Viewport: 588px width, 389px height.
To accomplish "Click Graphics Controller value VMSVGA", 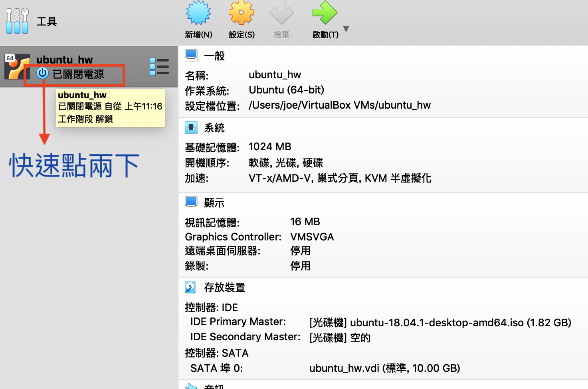I will click(x=312, y=237).
